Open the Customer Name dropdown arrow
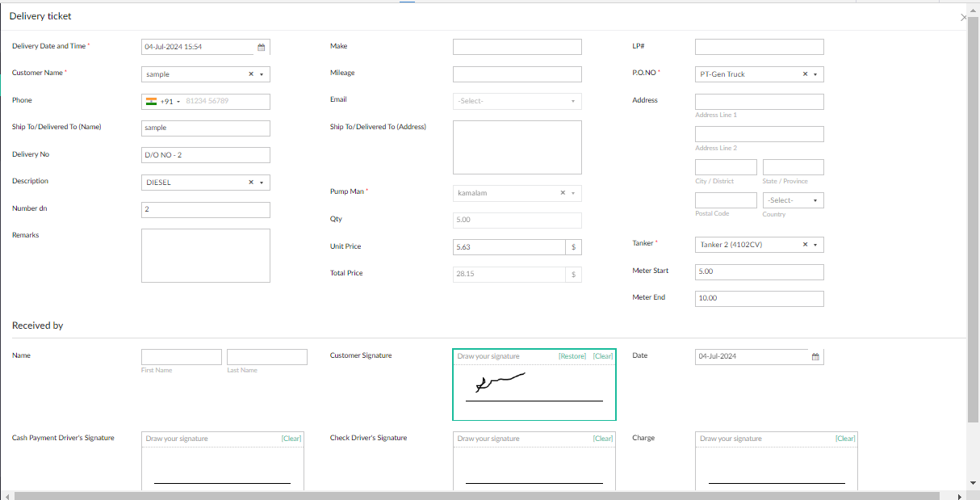 [262, 74]
